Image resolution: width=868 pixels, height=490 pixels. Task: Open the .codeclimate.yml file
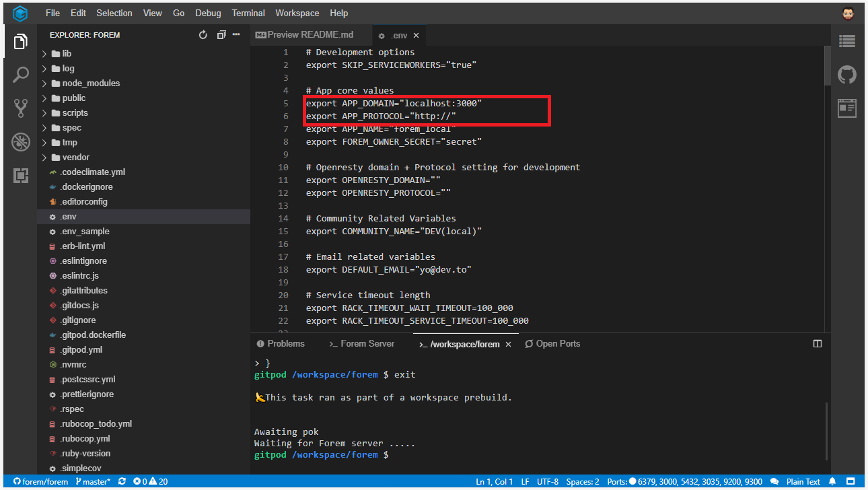tap(143, 172)
